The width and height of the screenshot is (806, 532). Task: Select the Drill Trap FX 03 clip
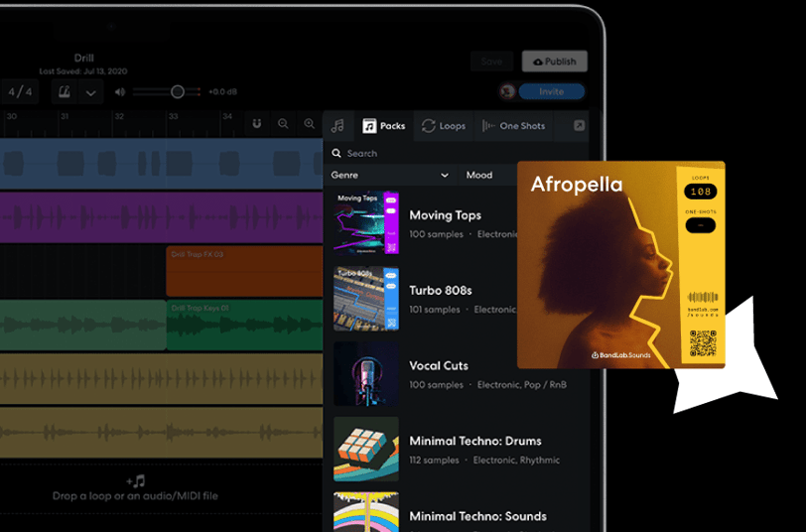pos(244,271)
